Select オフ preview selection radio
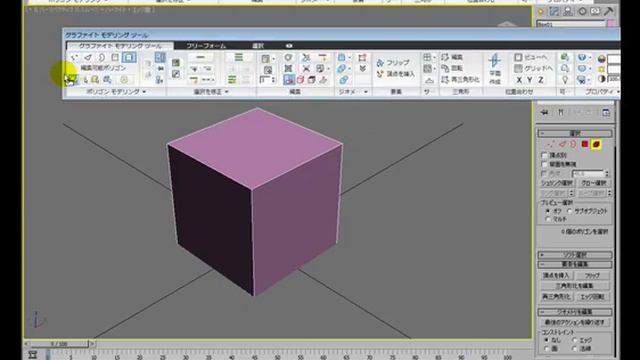Viewport: 640px width, 360px height. click(x=548, y=211)
